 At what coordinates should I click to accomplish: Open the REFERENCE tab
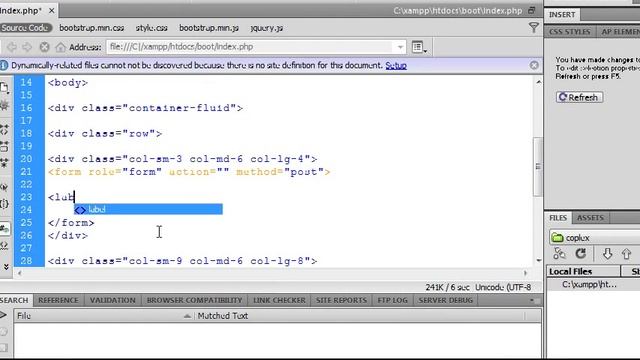pos(58,300)
